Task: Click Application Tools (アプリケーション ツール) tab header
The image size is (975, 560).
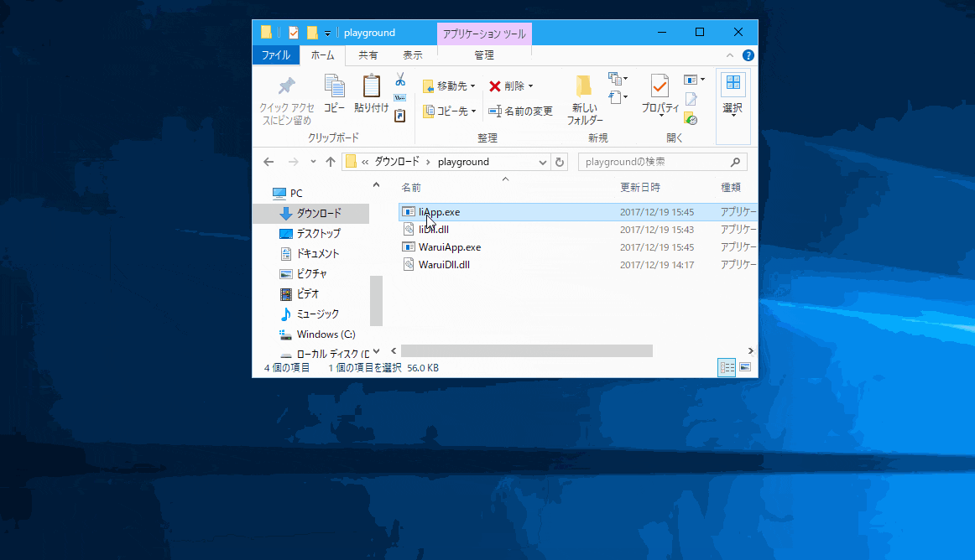Action: coord(484,34)
